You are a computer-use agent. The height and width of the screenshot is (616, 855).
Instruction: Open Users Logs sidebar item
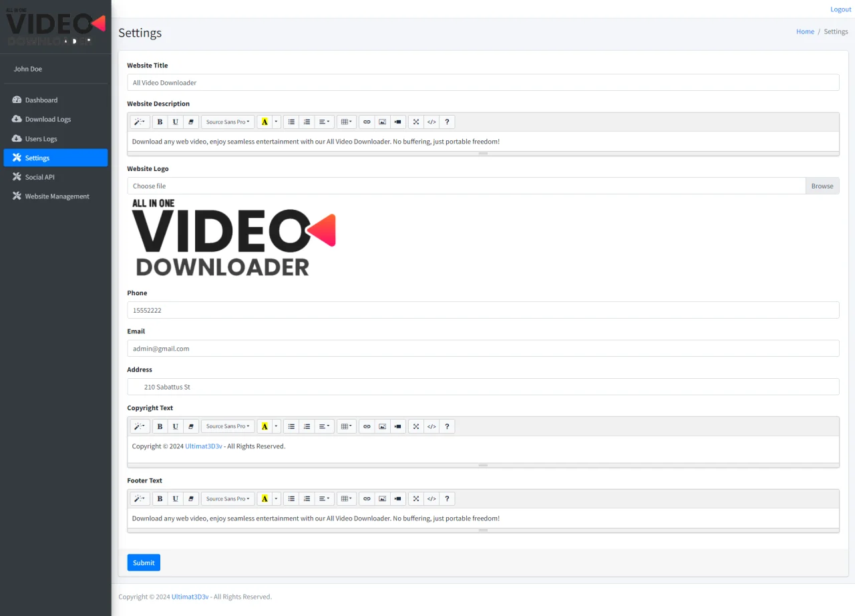55,139
